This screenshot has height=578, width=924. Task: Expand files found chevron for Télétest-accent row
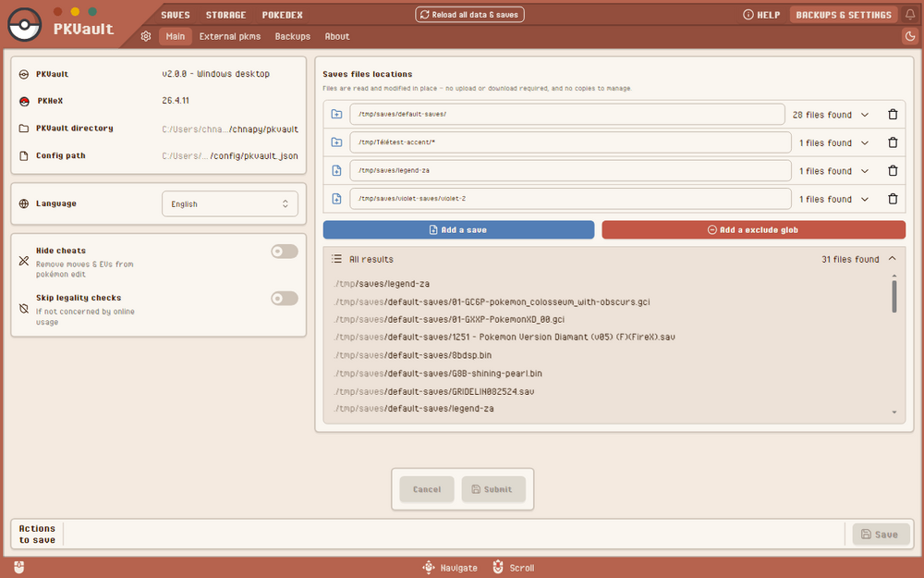point(865,142)
